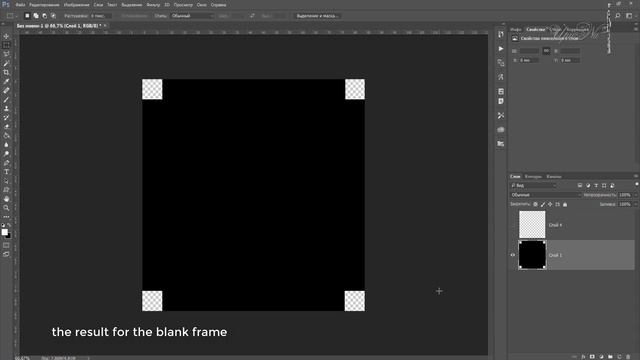Filter layers by pixel layers icon
Image resolution: width=640 pixels, height=360 pixels.
click(x=580, y=186)
